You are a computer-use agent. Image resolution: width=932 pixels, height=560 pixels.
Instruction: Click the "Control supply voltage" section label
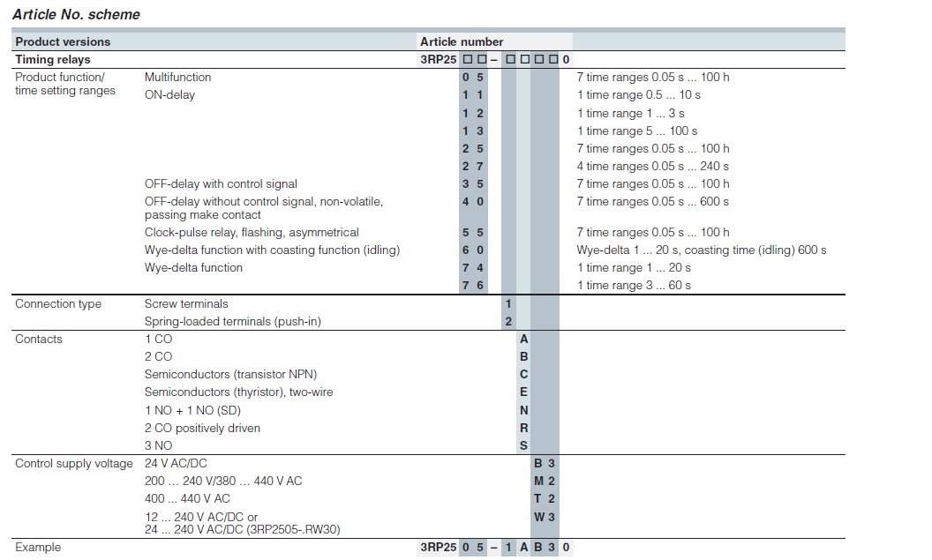[x=74, y=464]
